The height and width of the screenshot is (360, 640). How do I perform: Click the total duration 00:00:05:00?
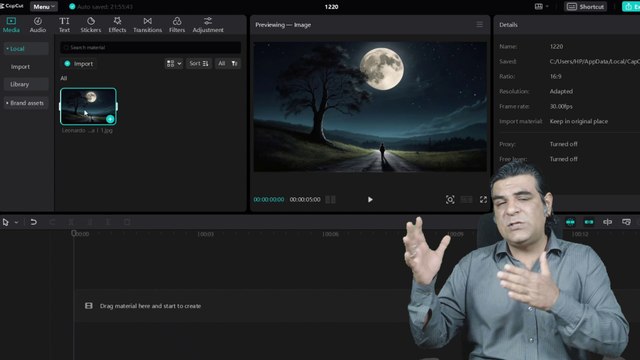305,200
